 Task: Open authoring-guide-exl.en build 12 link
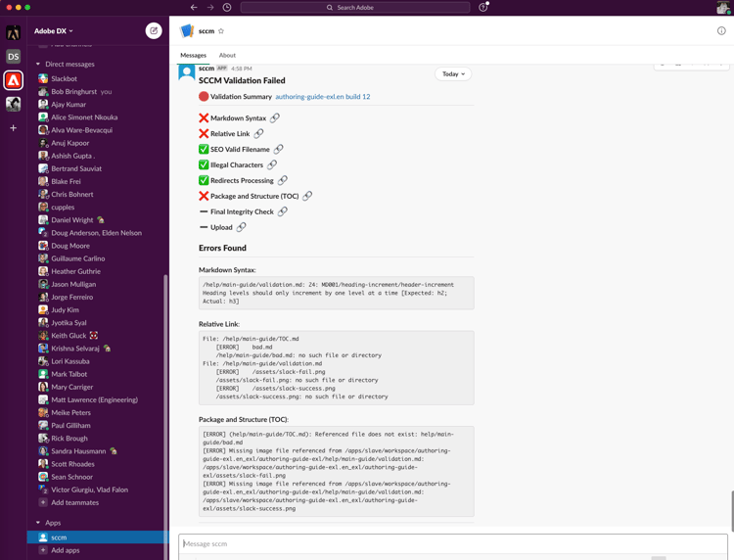pos(323,97)
